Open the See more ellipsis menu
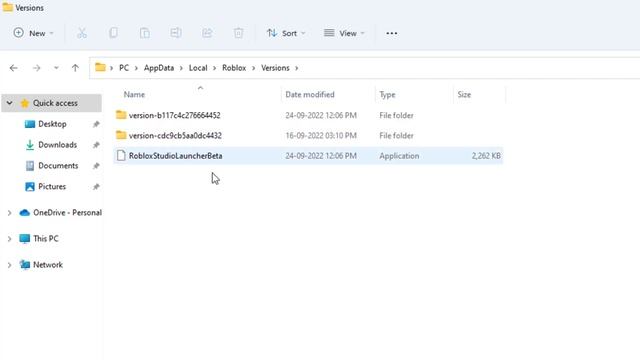Image resolution: width=640 pixels, height=360 pixels. pyautogui.click(x=391, y=33)
